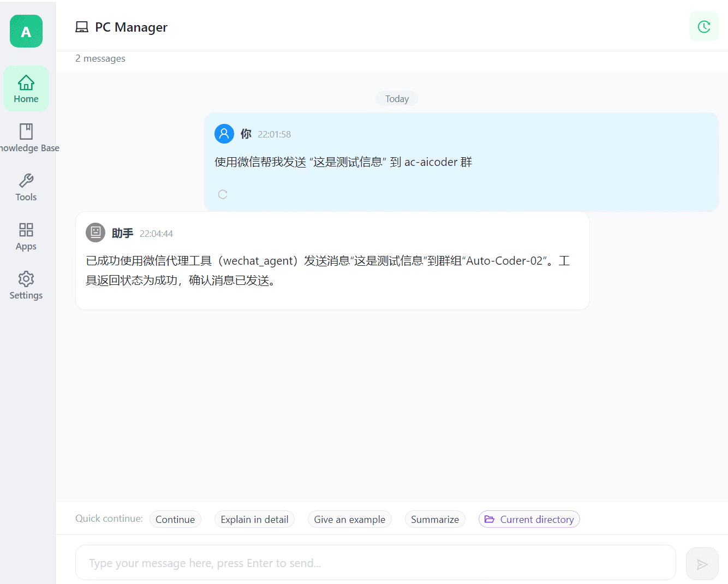The height and width of the screenshot is (584, 728).
Task: Click Give an example
Action: click(x=349, y=519)
